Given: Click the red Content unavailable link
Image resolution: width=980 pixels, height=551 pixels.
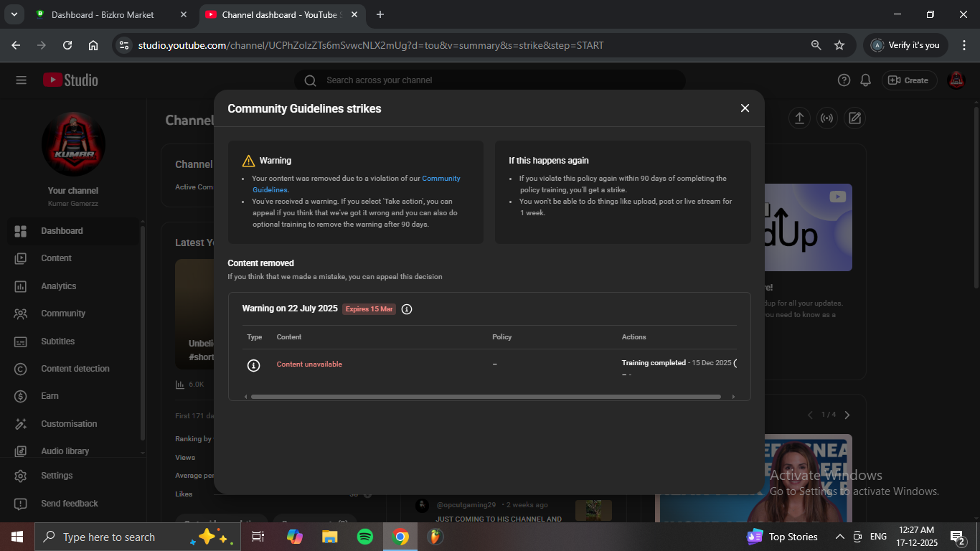Looking at the screenshot, I should point(309,364).
